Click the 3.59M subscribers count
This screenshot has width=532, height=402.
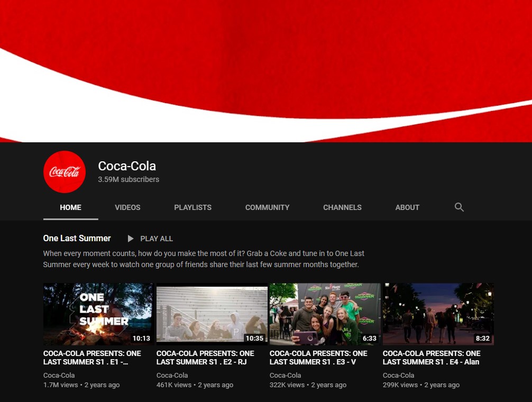coord(129,179)
